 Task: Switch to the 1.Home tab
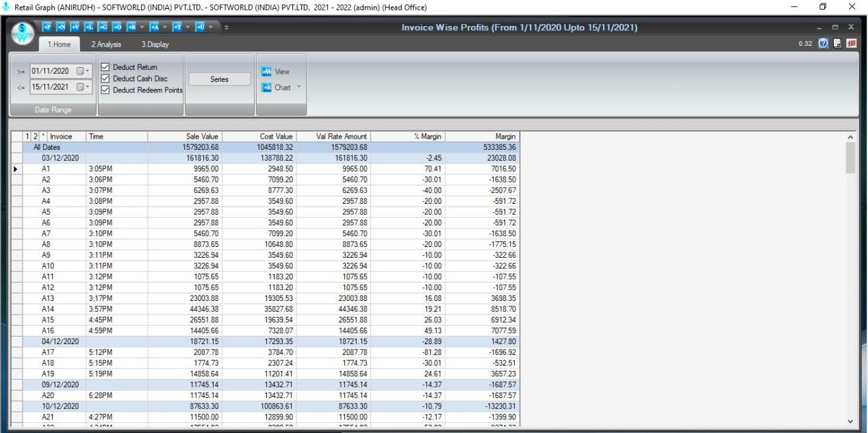[x=59, y=44]
